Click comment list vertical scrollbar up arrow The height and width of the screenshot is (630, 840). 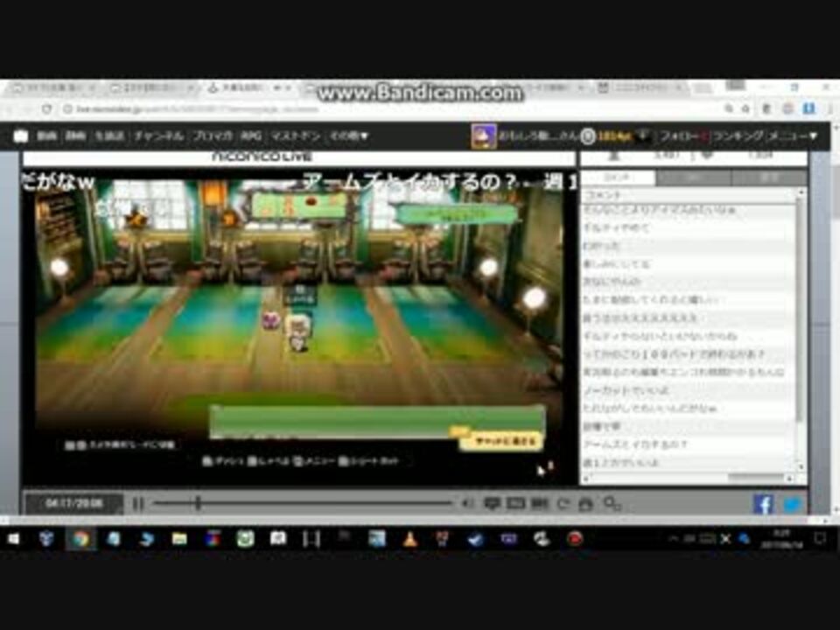[x=801, y=192]
